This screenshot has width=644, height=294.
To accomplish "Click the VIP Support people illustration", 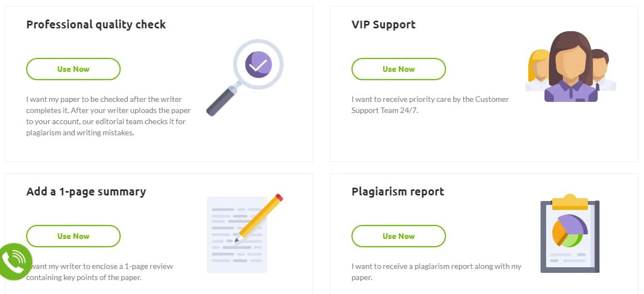I will (x=571, y=67).
